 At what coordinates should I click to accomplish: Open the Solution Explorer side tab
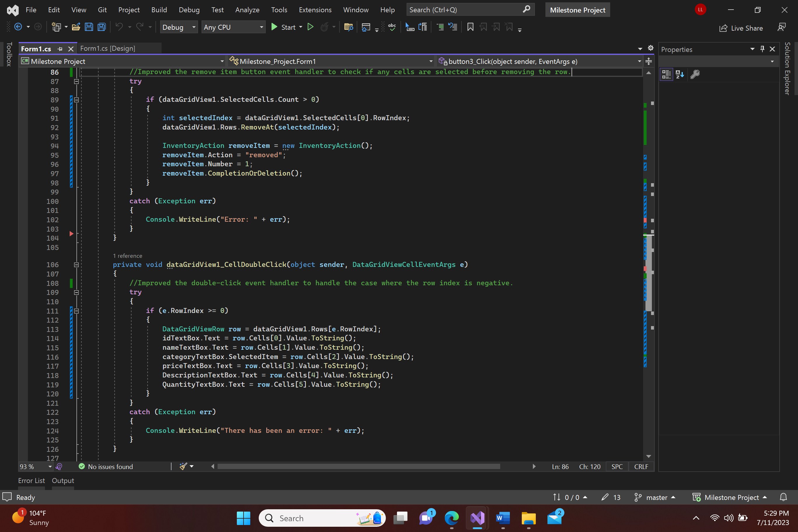coord(787,69)
